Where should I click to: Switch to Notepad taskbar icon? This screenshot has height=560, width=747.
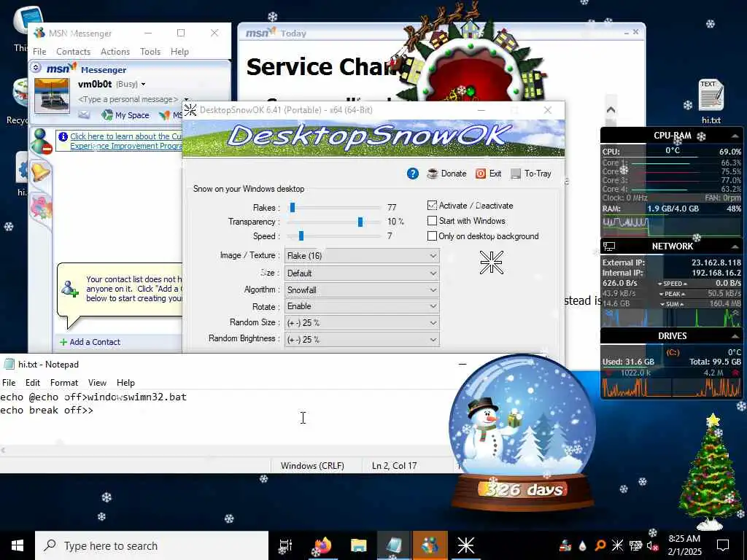click(395, 545)
